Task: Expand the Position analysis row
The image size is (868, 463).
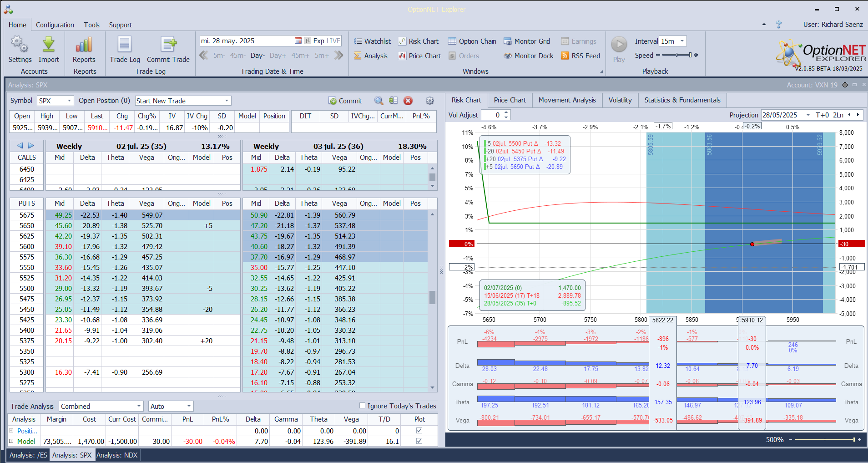Action: tap(11, 430)
